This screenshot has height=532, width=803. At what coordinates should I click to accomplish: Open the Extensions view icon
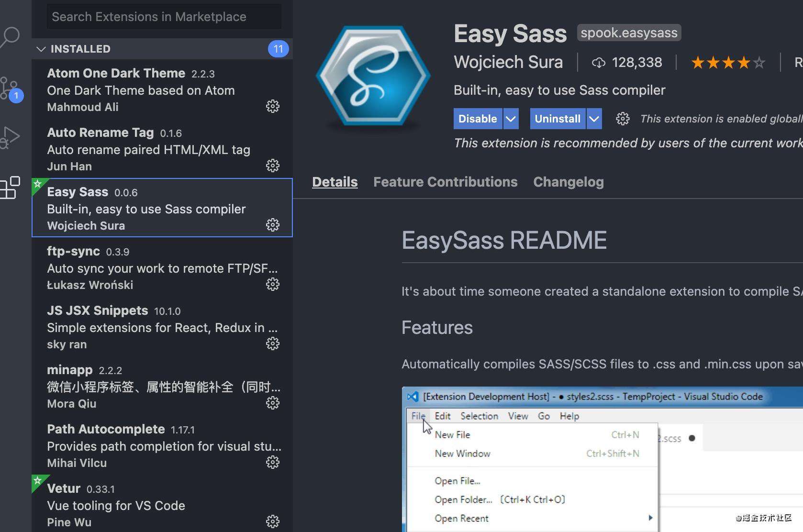tap(10, 188)
